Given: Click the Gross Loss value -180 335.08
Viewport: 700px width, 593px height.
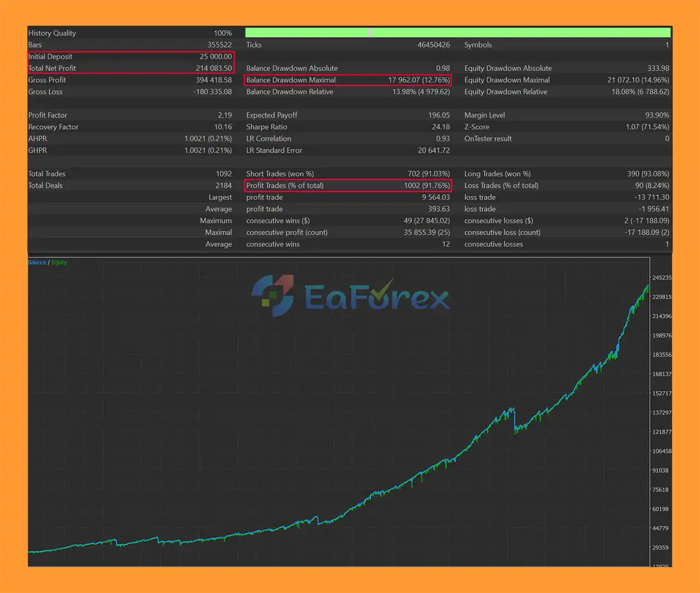Looking at the screenshot, I should (212, 92).
